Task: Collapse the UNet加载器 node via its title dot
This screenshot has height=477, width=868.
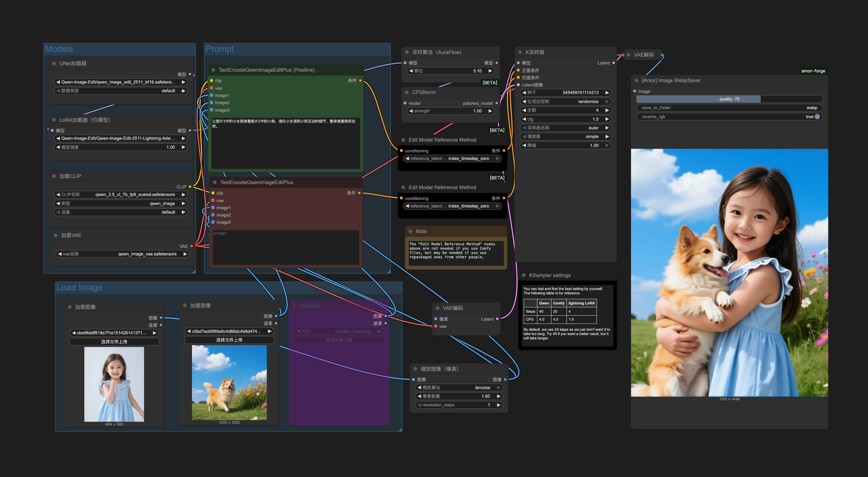Action: coord(54,63)
